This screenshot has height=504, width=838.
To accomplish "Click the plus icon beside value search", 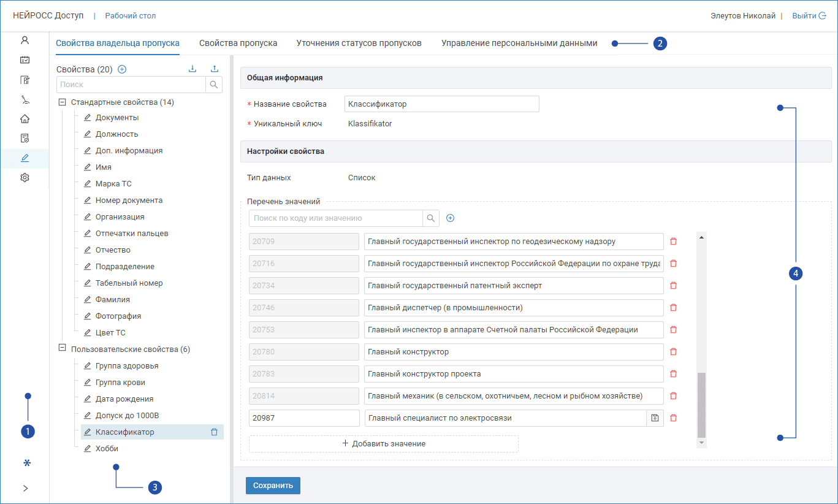I will [450, 218].
